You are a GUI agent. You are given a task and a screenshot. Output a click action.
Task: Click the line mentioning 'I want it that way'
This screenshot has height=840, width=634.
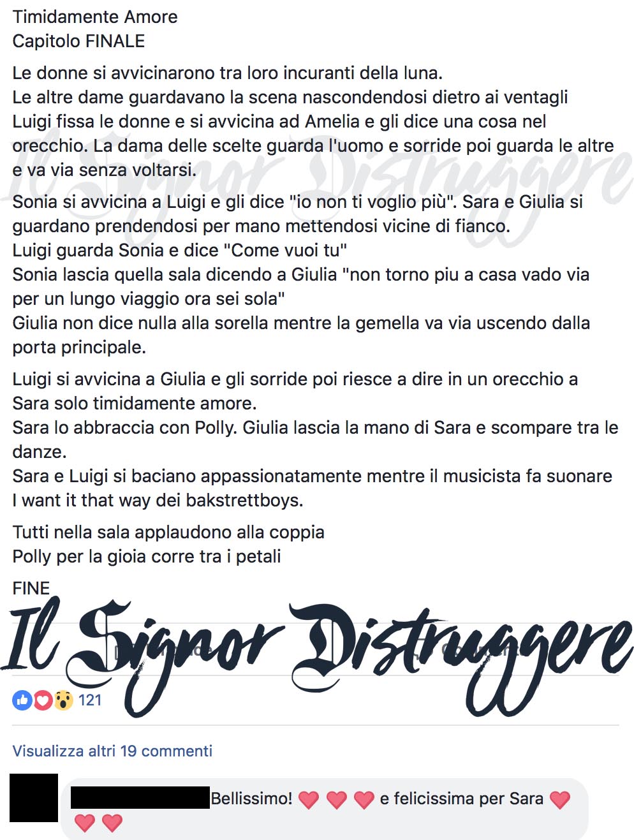click(158, 500)
